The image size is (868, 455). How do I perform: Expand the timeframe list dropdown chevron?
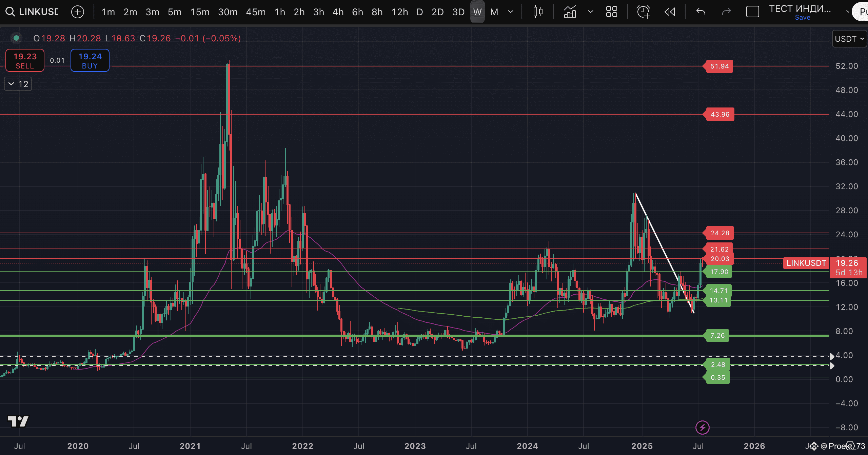511,12
